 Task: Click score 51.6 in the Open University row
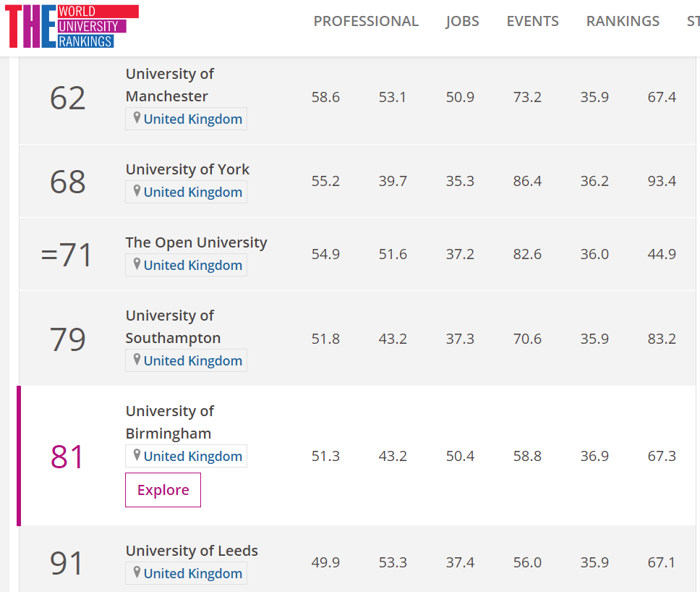[393, 254]
